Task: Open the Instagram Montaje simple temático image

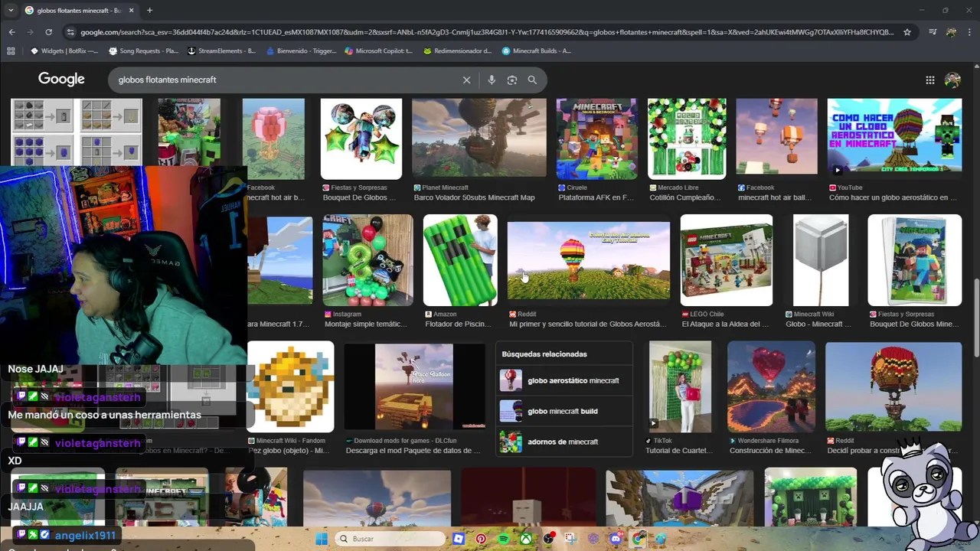Action: 367,260
